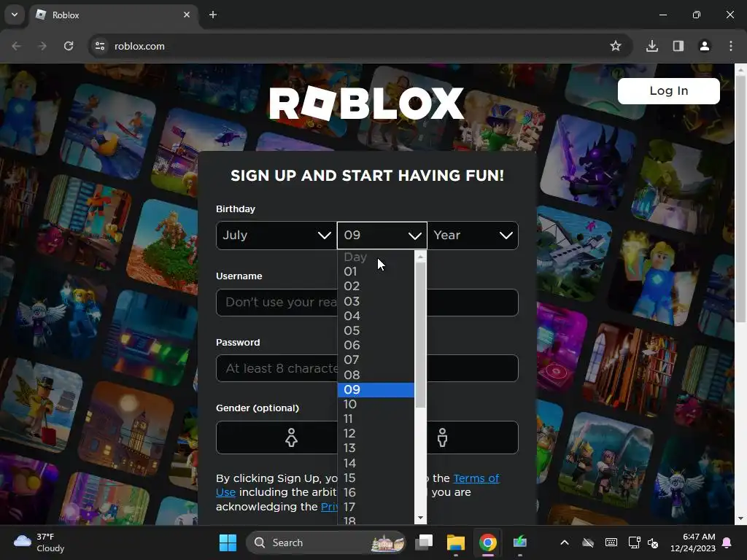Select day 05 from the list
The image size is (747, 560).
click(376, 330)
